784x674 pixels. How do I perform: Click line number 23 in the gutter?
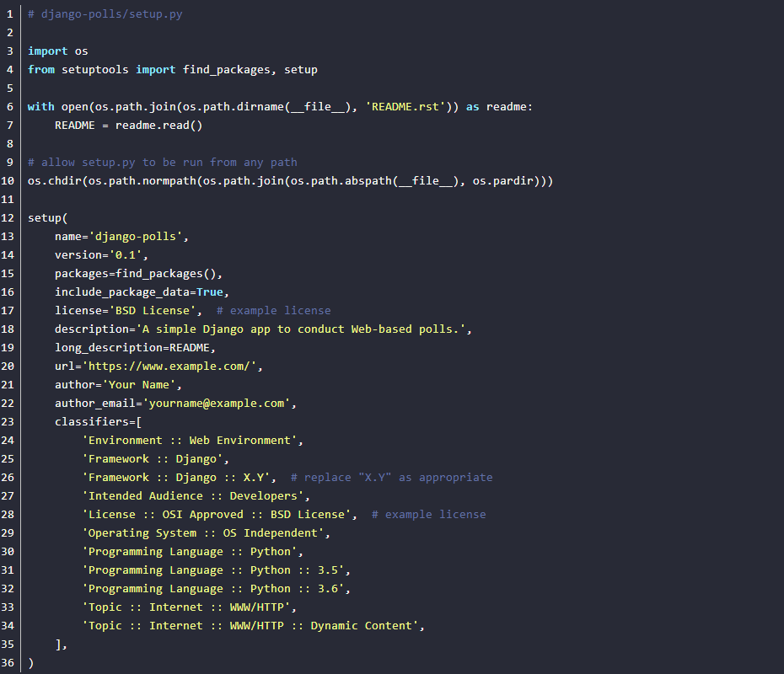[x=8, y=422]
